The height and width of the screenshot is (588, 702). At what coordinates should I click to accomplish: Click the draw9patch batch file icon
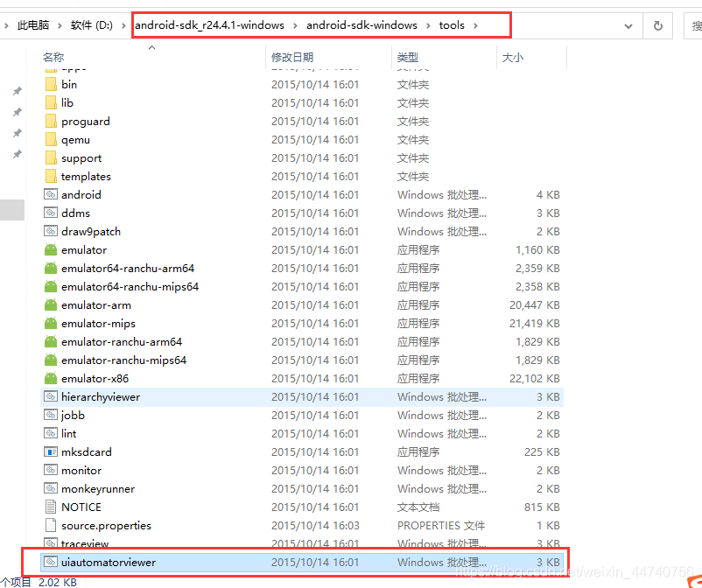click(51, 231)
